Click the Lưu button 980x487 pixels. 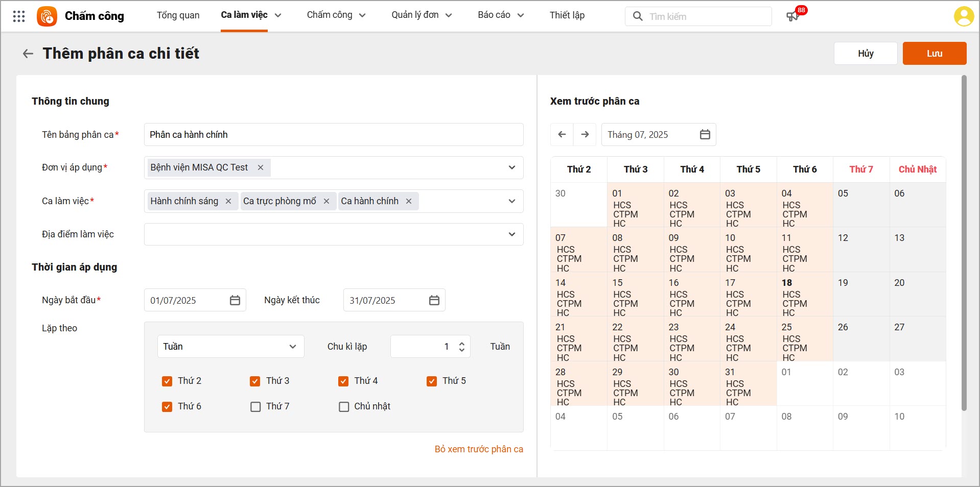[934, 54]
